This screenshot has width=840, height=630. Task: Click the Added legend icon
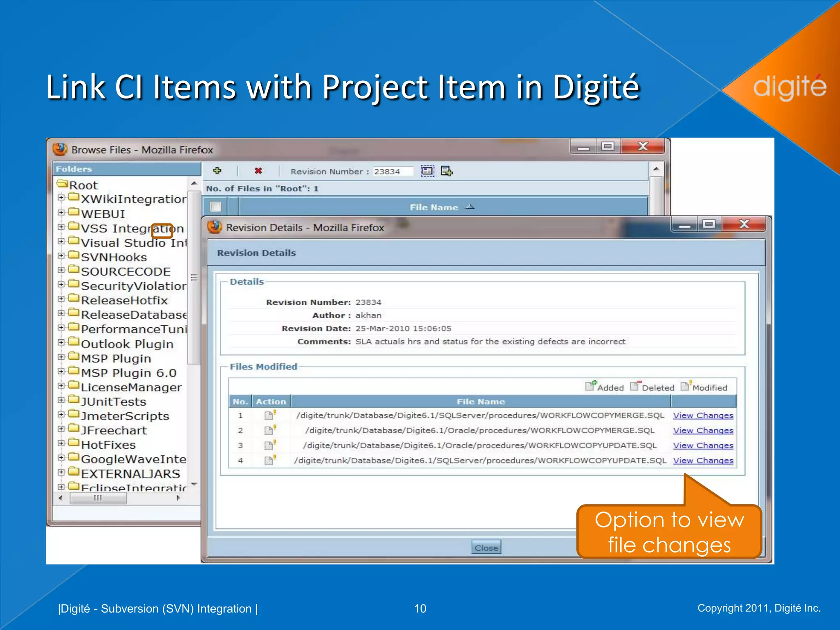coord(591,386)
